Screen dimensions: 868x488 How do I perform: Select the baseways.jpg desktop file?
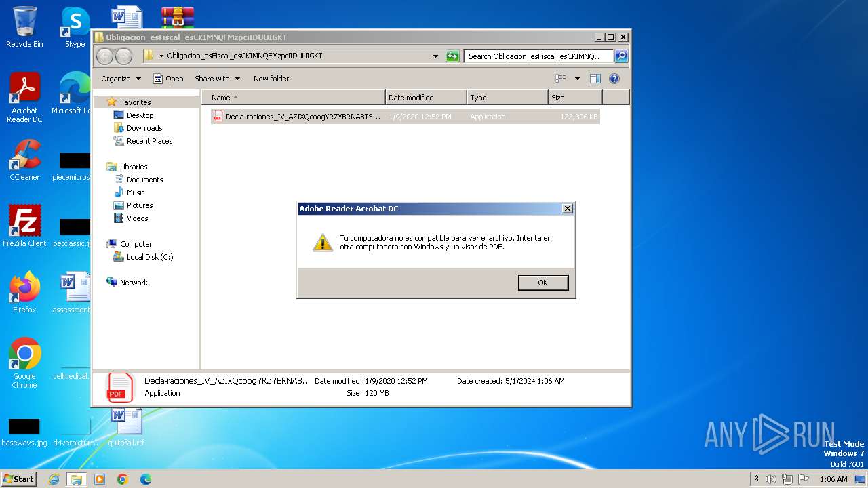click(x=24, y=432)
